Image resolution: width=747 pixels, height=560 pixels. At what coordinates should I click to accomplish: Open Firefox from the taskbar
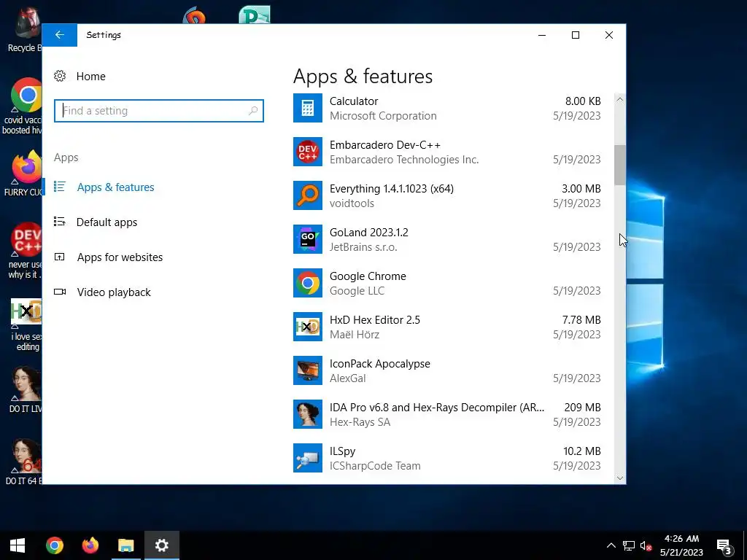tap(90, 545)
